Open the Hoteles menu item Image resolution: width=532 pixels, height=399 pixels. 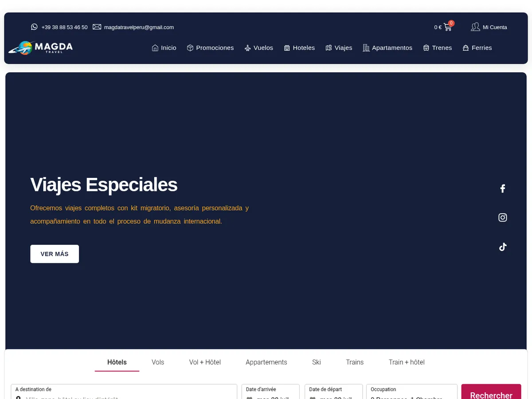299,48
